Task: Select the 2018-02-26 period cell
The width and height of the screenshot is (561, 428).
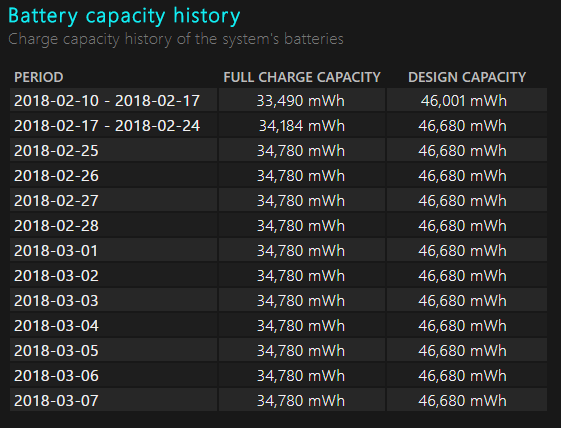Action: coord(113,175)
